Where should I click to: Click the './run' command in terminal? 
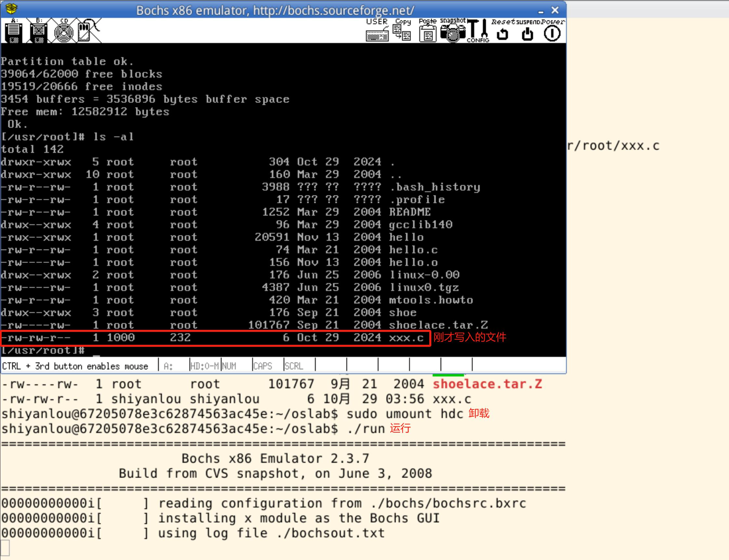pyautogui.click(x=366, y=429)
